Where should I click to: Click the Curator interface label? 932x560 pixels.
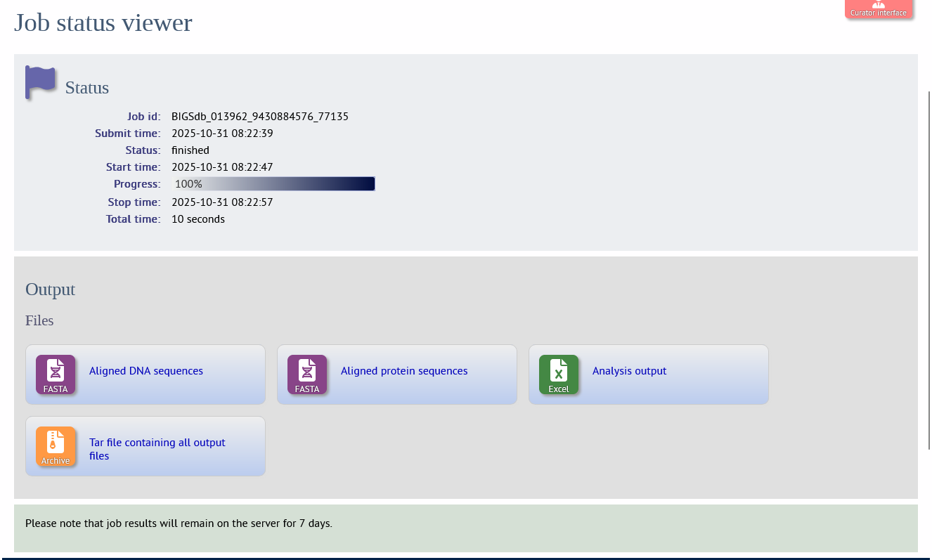click(x=879, y=13)
